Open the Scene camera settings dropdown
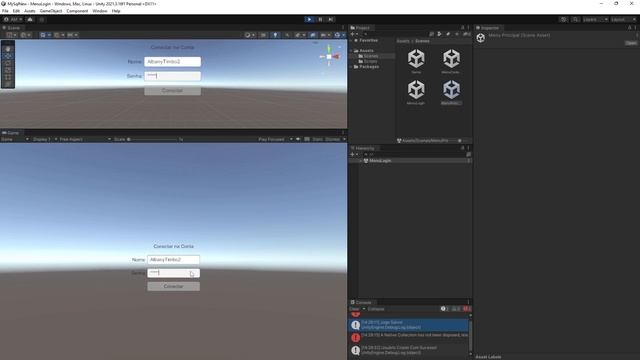Viewport: 640px width, 360px height. pos(325,35)
